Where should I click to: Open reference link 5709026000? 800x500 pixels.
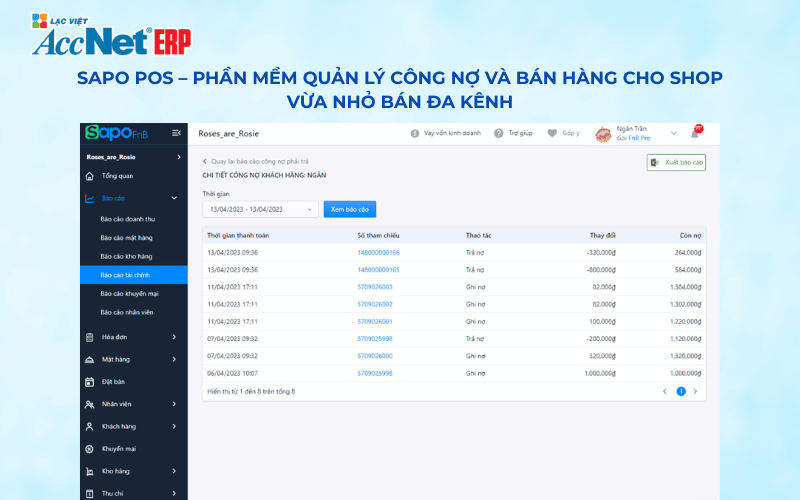pyautogui.click(x=375, y=356)
